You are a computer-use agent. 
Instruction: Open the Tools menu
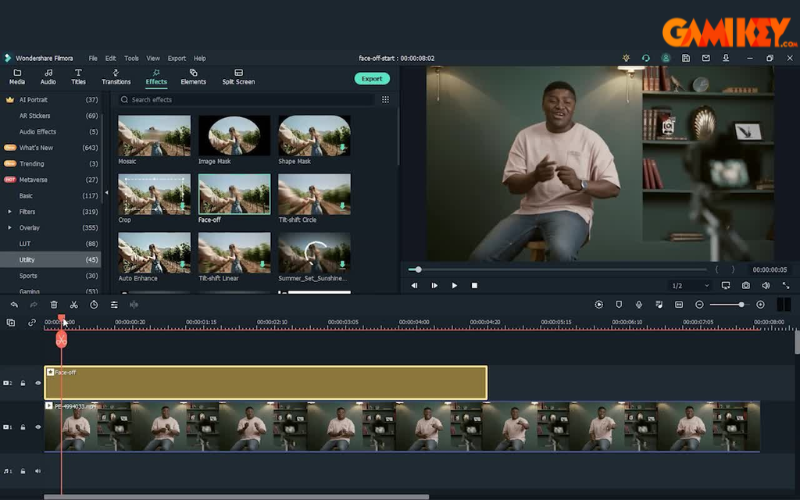131,58
